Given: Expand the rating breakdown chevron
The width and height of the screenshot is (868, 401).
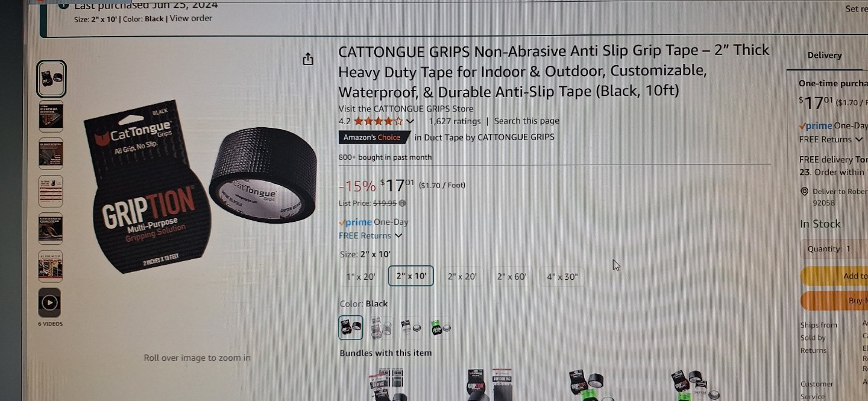Looking at the screenshot, I should 410,121.
